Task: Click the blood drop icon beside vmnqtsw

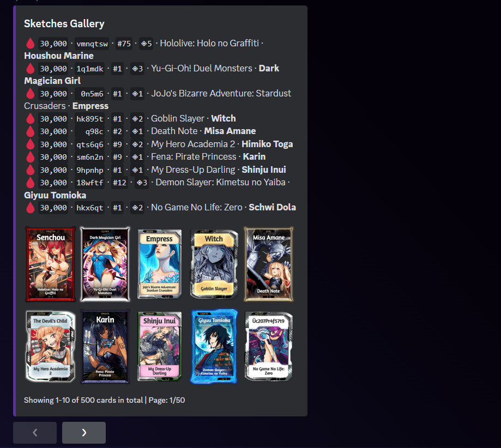Action: [x=30, y=44]
